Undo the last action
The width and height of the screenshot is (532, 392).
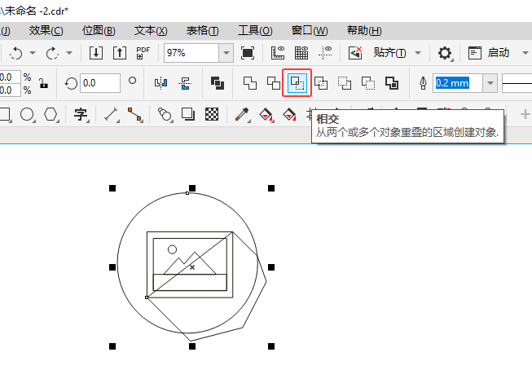click(16, 53)
